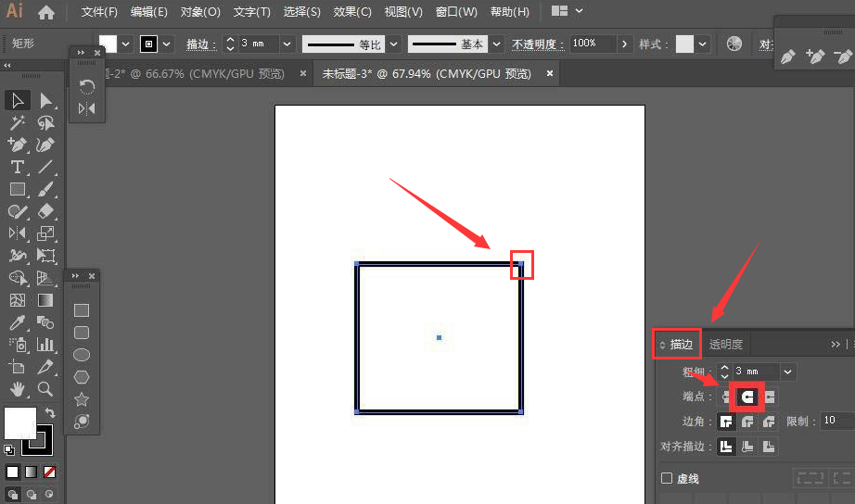
Task: Select round cap endpoint option
Action: (x=747, y=397)
